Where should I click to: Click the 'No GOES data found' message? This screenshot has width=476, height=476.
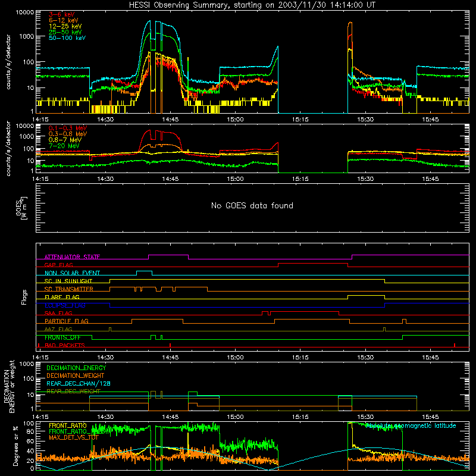(252, 205)
